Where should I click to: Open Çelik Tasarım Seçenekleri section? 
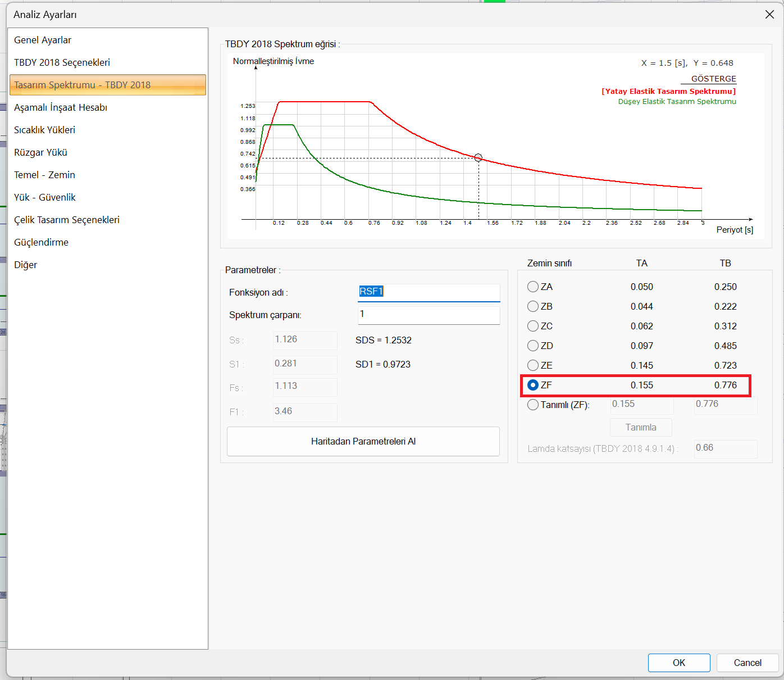pos(67,220)
